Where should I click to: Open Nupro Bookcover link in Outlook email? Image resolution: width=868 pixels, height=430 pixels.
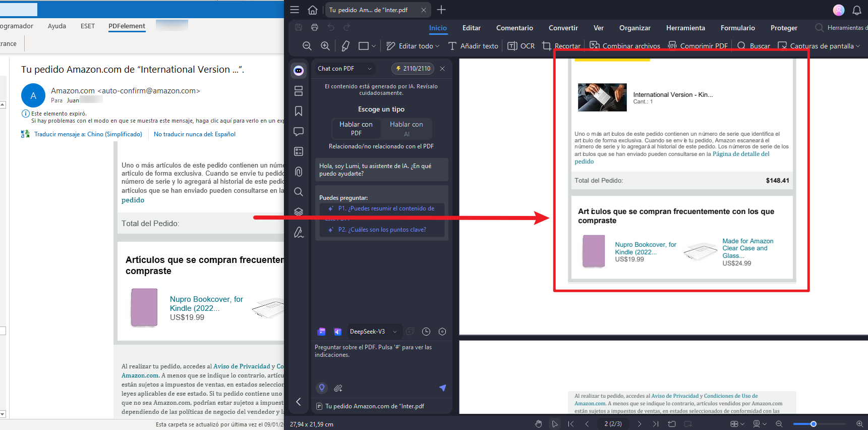[206, 304]
